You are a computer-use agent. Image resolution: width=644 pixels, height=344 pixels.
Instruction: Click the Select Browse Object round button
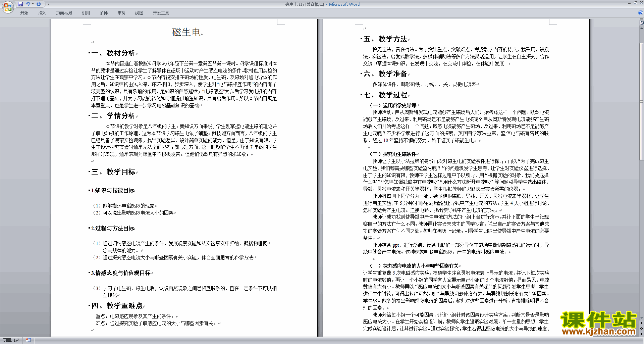tap(642, 328)
